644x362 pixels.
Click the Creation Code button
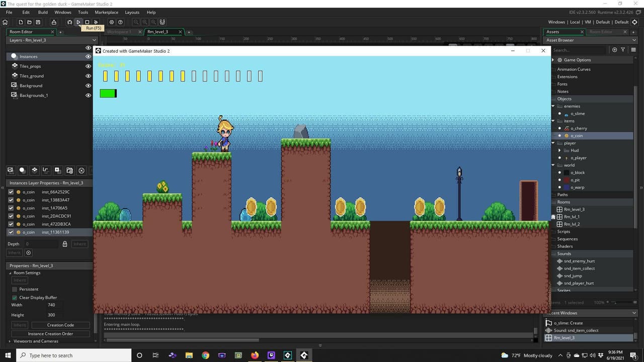[61, 325]
